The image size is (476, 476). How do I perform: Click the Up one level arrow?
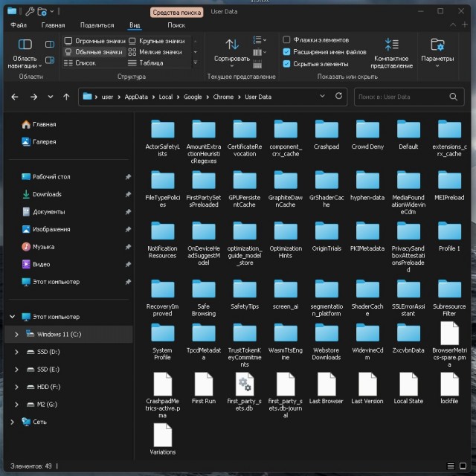(66, 97)
